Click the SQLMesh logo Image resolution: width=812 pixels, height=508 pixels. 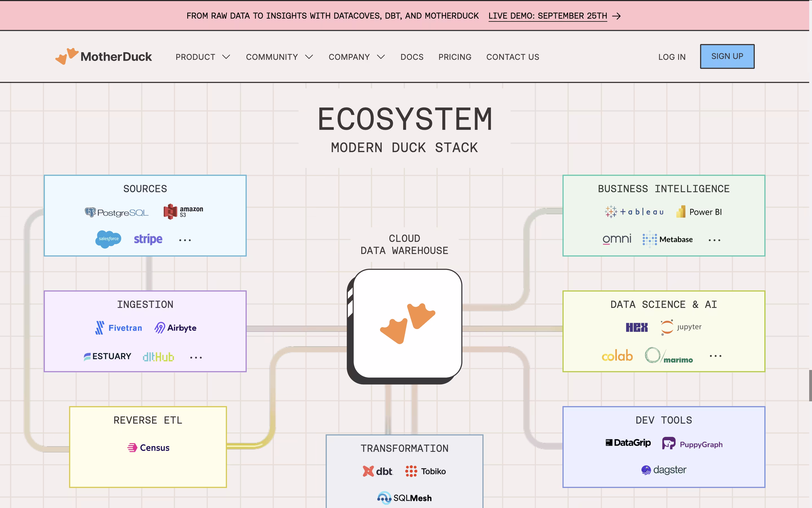coord(404,498)
